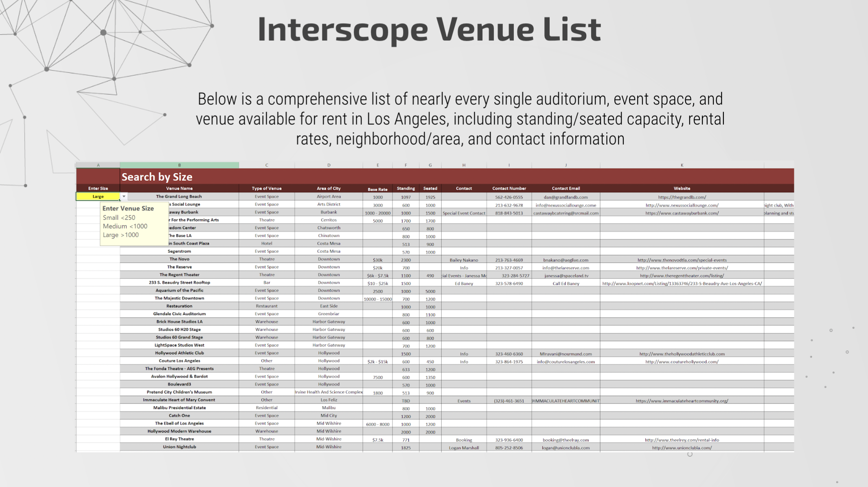
Task: Click the 'Contact Number' column header
Action: click(x=509, y=189)
